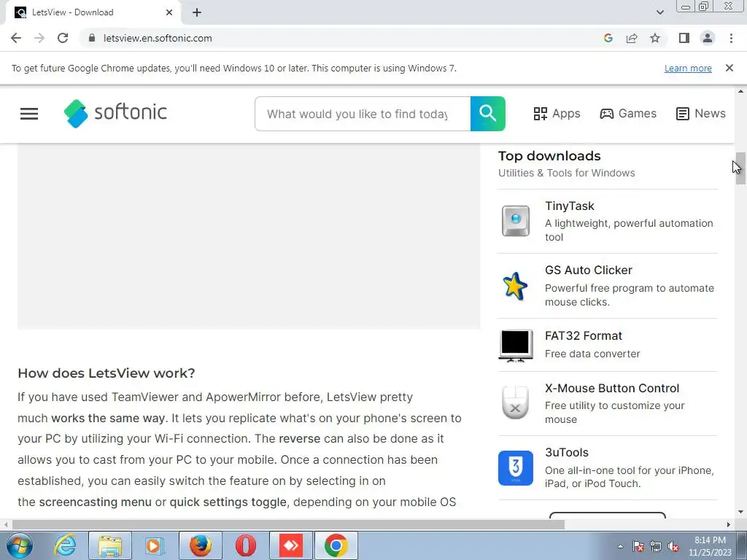Viewport: 747px width, 560px height.
Task: Open X-Mouse Button Control link
Action: (x=612, y=388)
